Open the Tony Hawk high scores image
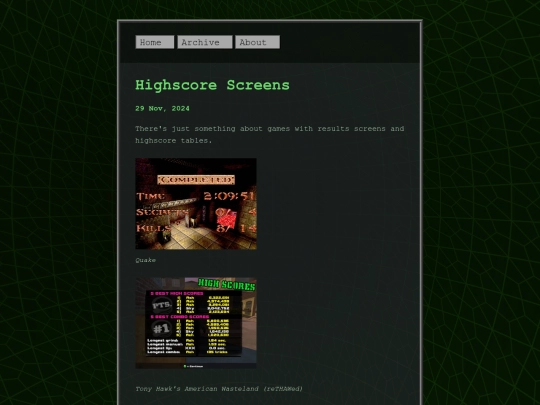 (x=196, y=323)
